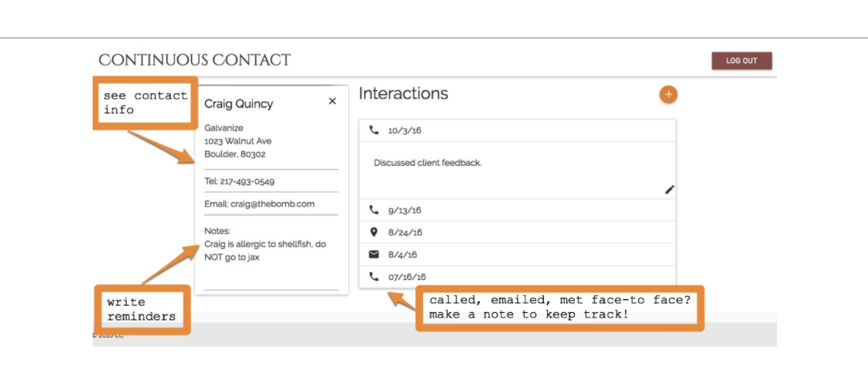868x384 pixels.
Task: Expand the 9/13/16 interaction row
Action: coord(517,210)
